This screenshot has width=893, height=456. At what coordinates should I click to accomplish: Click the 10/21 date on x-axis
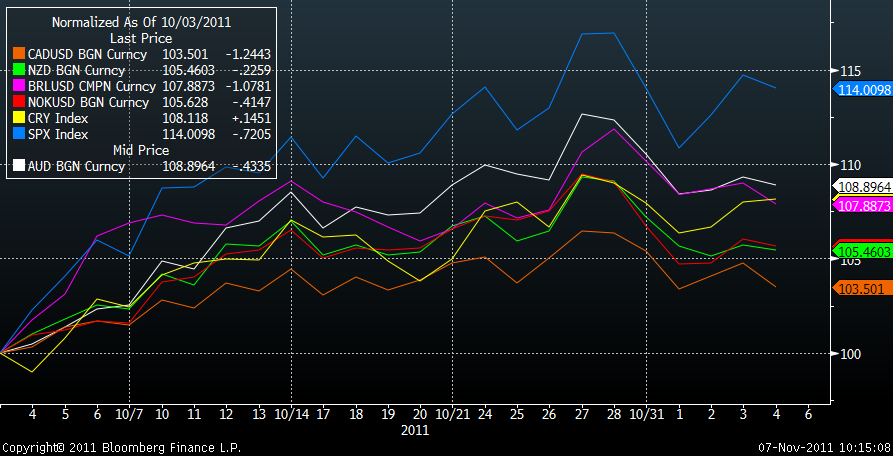[453, 413]
